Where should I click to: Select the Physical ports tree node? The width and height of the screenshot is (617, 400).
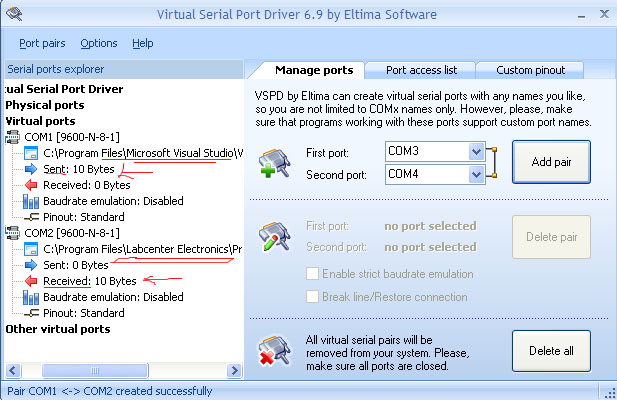tap(45, 105)
